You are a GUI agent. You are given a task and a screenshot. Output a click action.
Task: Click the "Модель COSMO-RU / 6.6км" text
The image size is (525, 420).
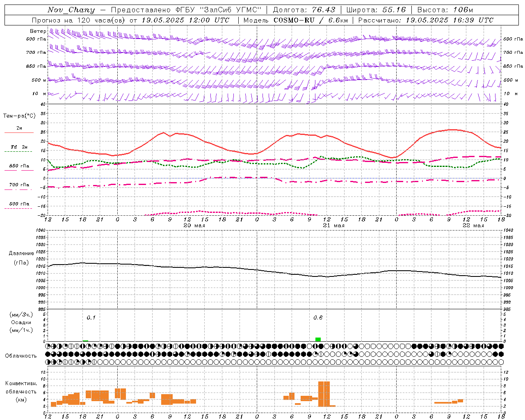click(x=296, y=20)
